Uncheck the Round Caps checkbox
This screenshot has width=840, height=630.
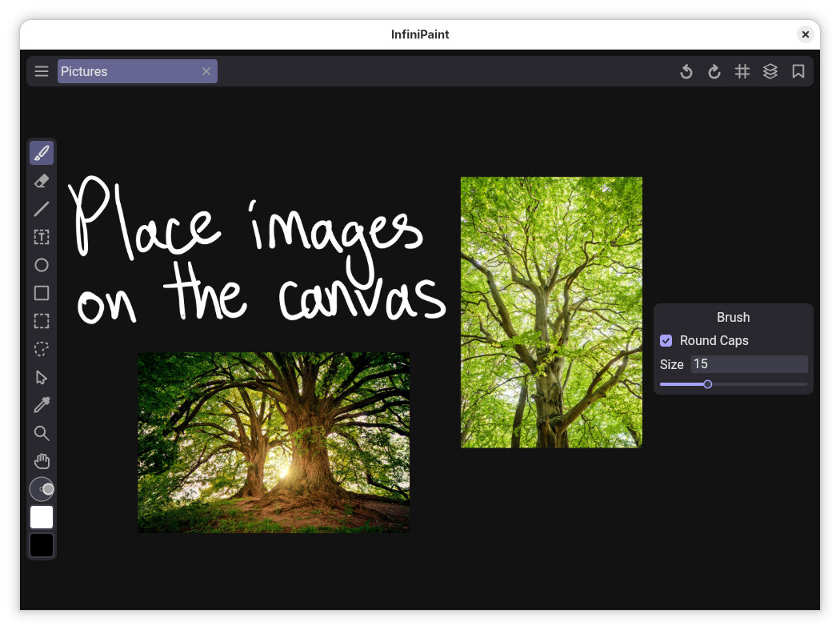pyautogui.click(x=666, y=340)
